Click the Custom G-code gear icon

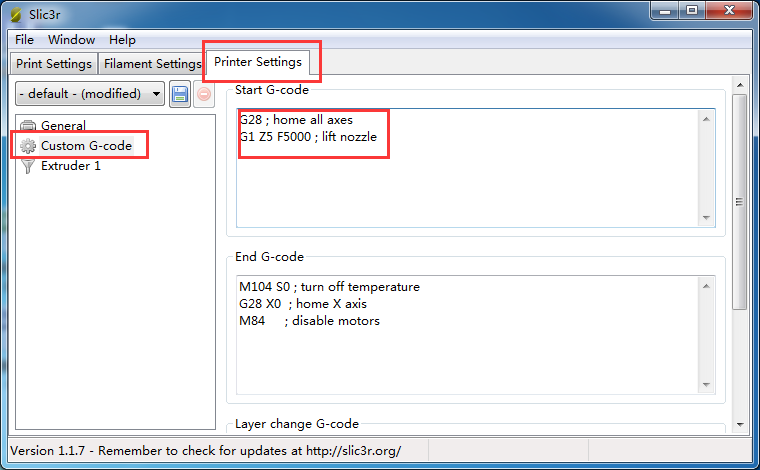(28, 146)
